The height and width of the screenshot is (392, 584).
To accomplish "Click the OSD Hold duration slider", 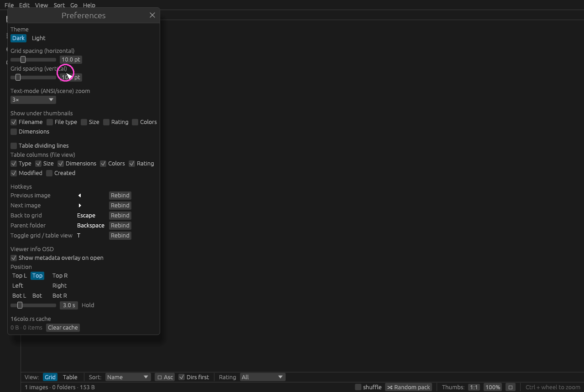I will tap(33, 305).
